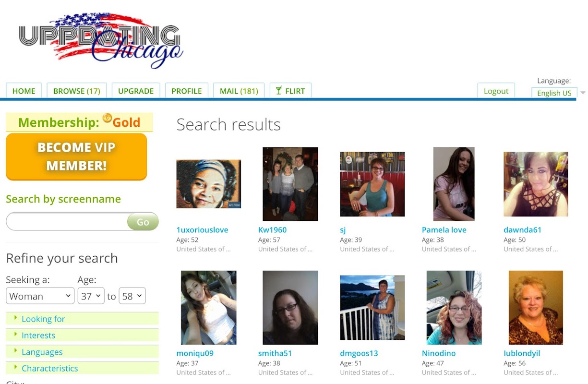The height and width of the screenshot is (384, 588).
Task: Open dawnda61's profile photo
Action: [x=536, y=184]
